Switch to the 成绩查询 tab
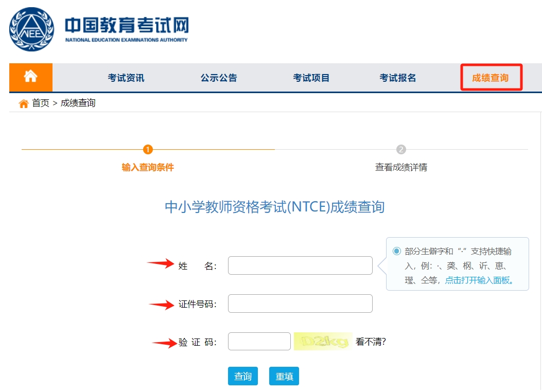Image resolution: width=542 pixels, height=392 pixels. pos(491,77)
